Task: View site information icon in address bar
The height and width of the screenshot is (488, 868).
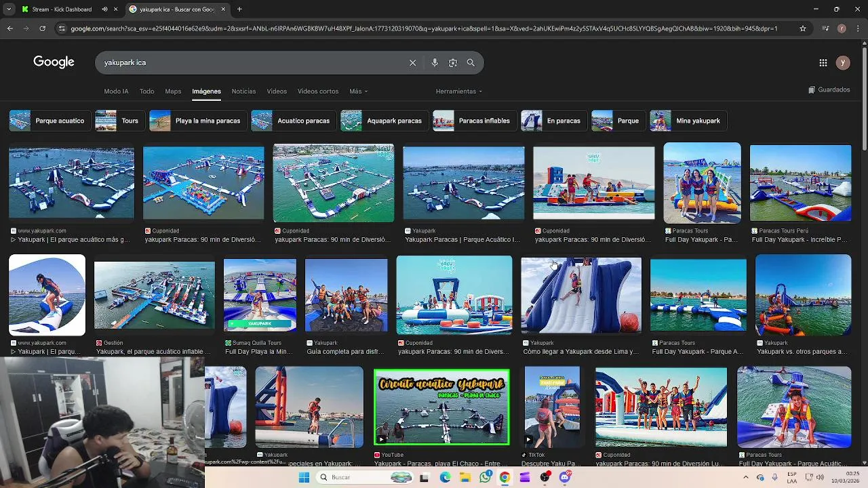Action: [x=62, y=28]
